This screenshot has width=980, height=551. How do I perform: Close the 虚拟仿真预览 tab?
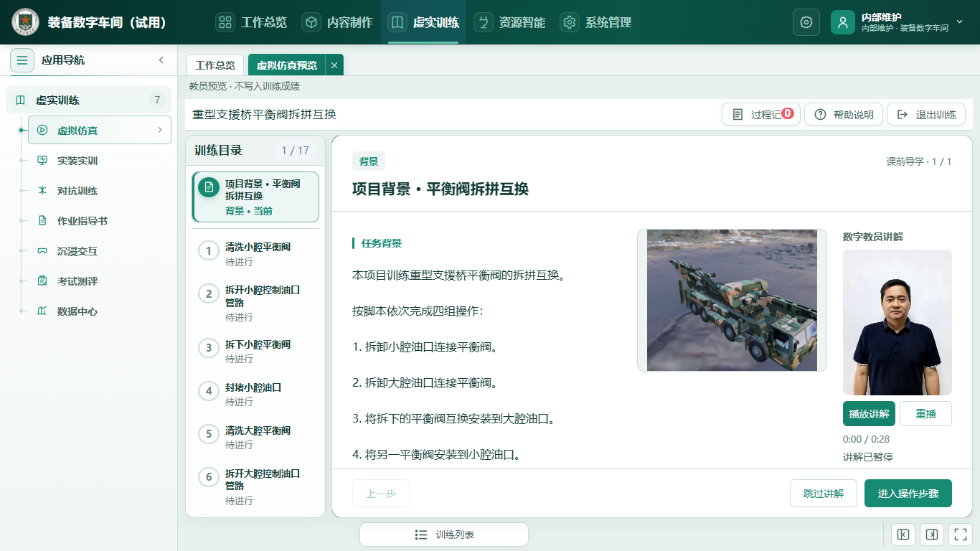coord(334,65)
